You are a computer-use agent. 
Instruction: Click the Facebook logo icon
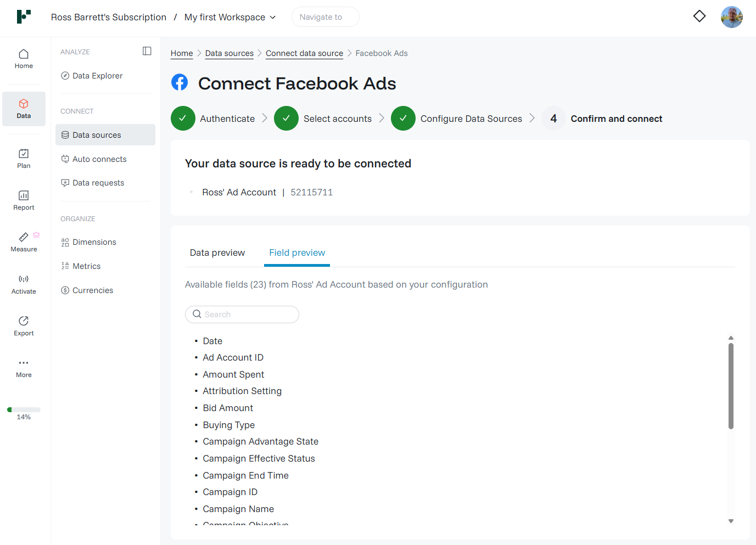180,82
